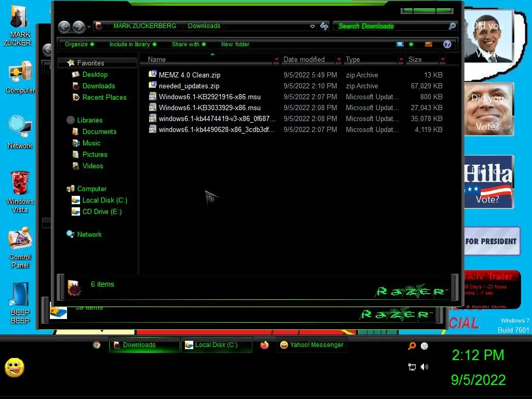Screen dimensions: 532x399
Task: Open the recent locations dropdown beside Forward
Action: (x=89, y=26)
